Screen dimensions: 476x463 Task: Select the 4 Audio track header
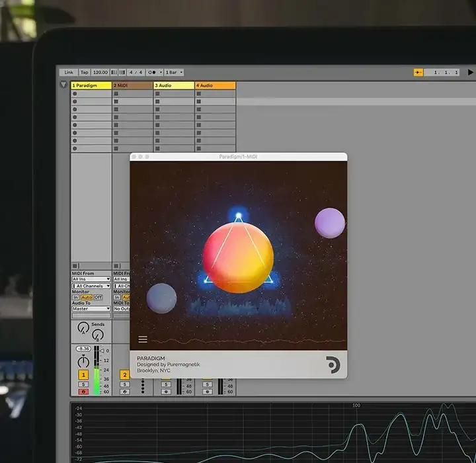click(x=216, y=85)
